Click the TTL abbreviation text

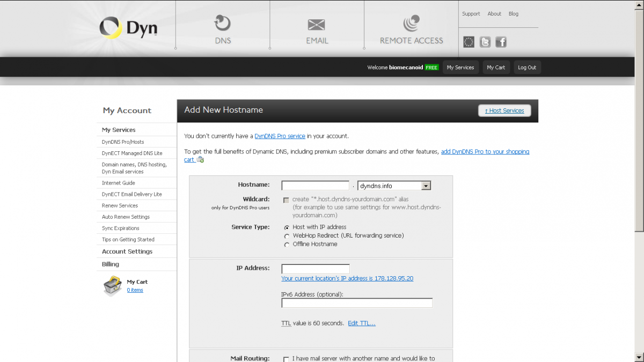coord(286,323)
